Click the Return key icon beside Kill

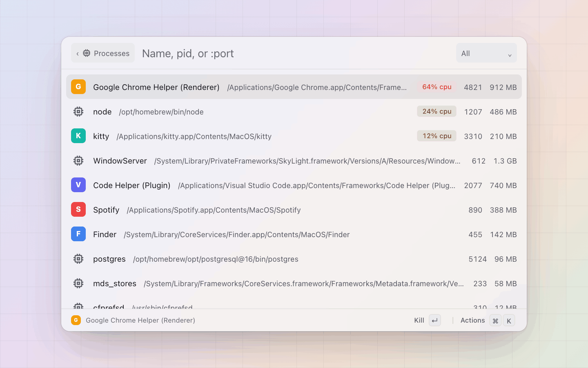[435, 321]
